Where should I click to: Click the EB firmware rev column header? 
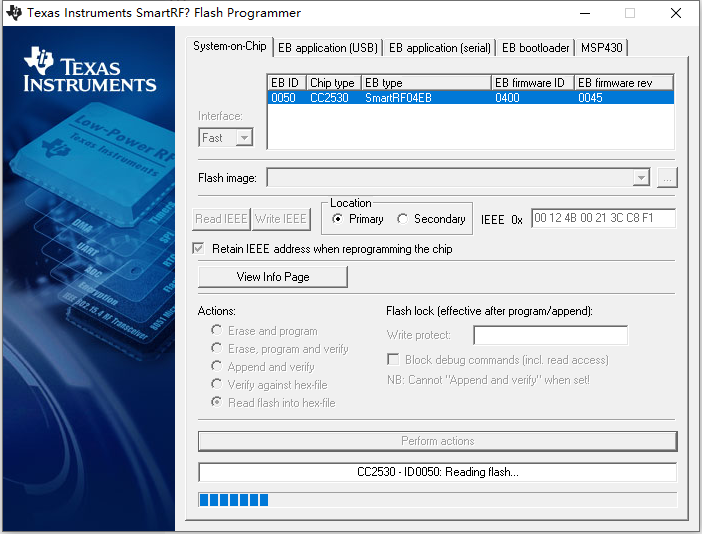(624, 83)
